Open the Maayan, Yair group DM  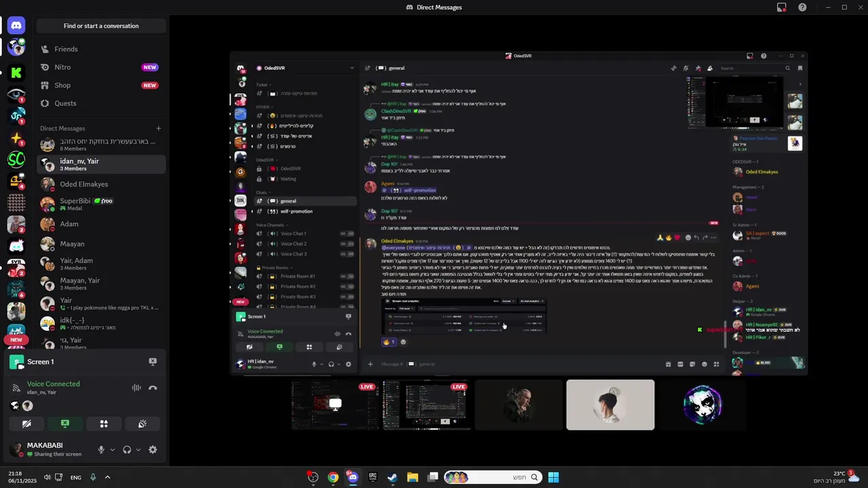(101, 283)
